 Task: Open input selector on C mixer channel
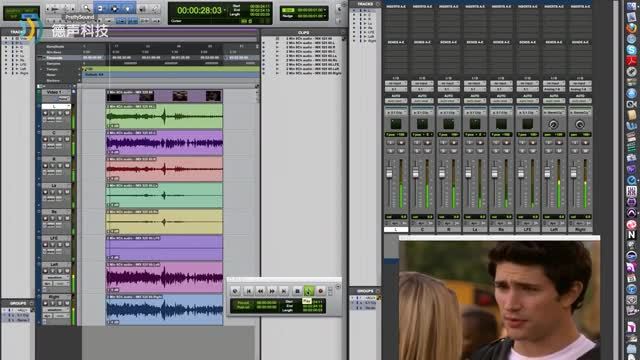click(422, 83)
